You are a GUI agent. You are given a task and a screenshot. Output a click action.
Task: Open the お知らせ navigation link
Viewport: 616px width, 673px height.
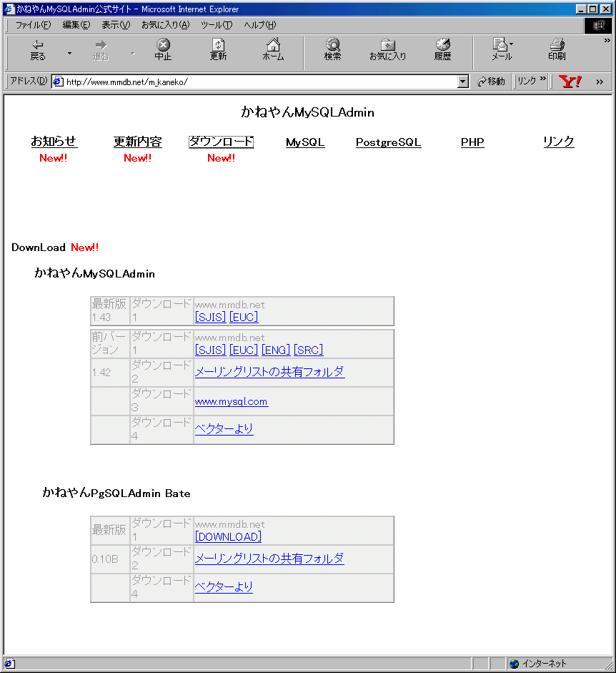(x=54, y=141)
